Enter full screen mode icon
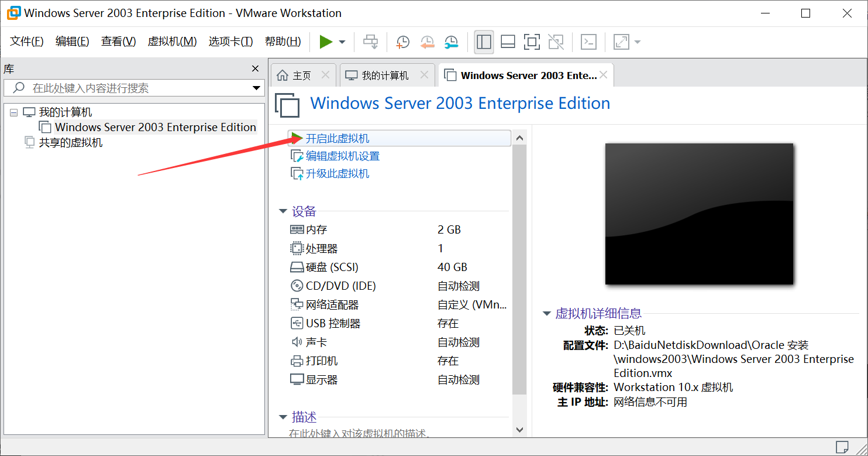Viewport: 868px width, 456px height. 532,42
